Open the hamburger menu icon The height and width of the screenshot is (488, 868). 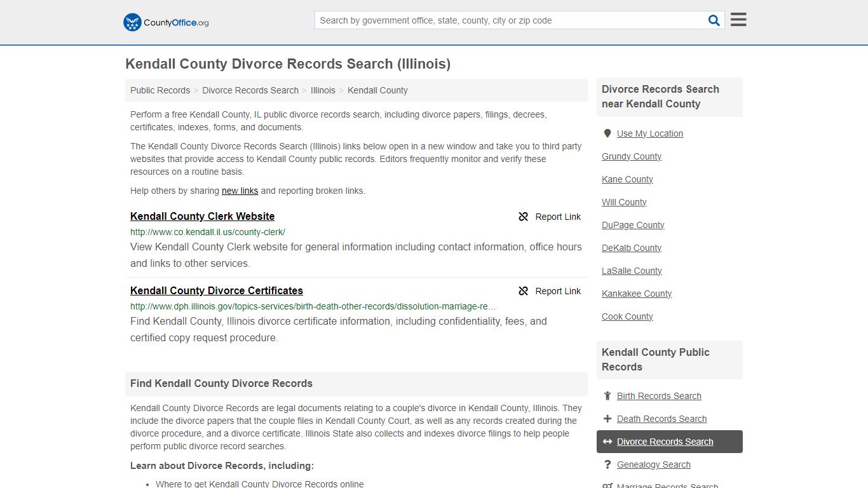[738, 20]
